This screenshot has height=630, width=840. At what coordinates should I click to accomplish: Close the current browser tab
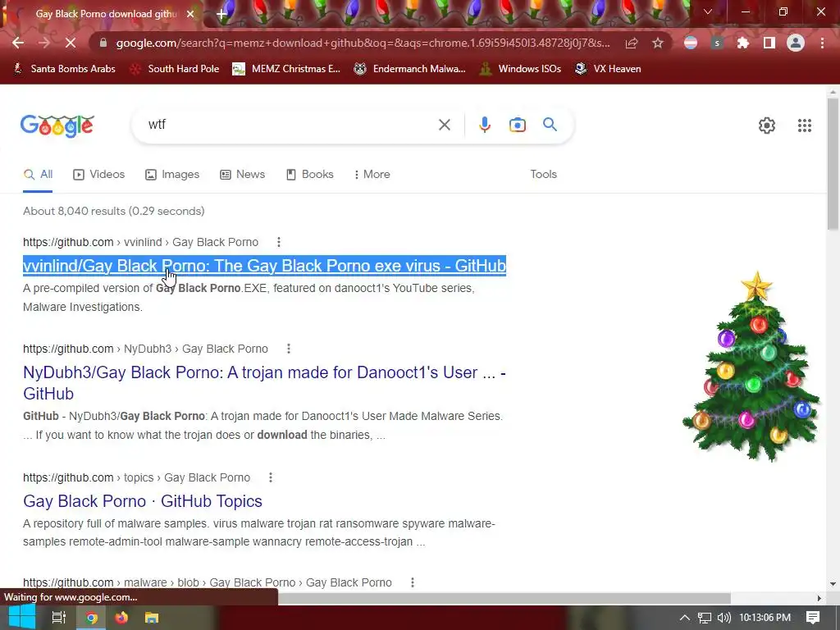tap(190, 14)
